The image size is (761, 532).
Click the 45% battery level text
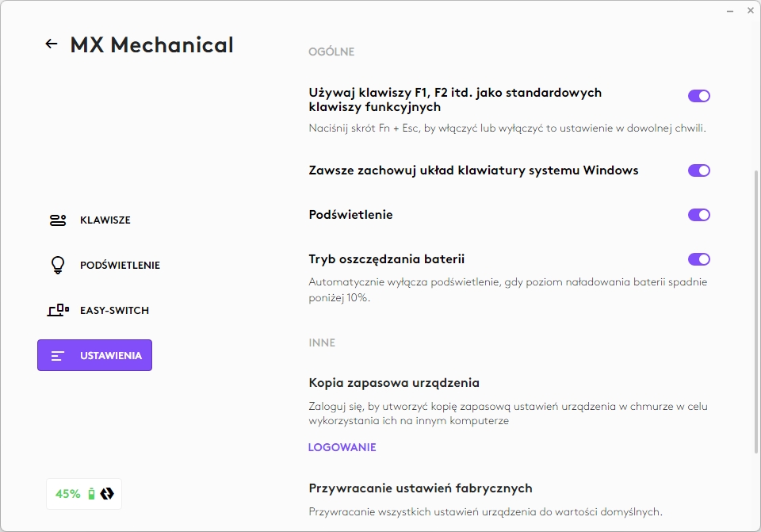[68, 494]
